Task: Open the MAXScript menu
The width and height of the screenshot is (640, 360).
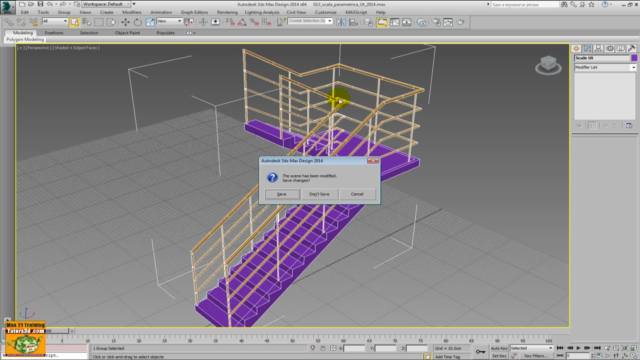Action: pyautogui.click(x=356, y=12)
